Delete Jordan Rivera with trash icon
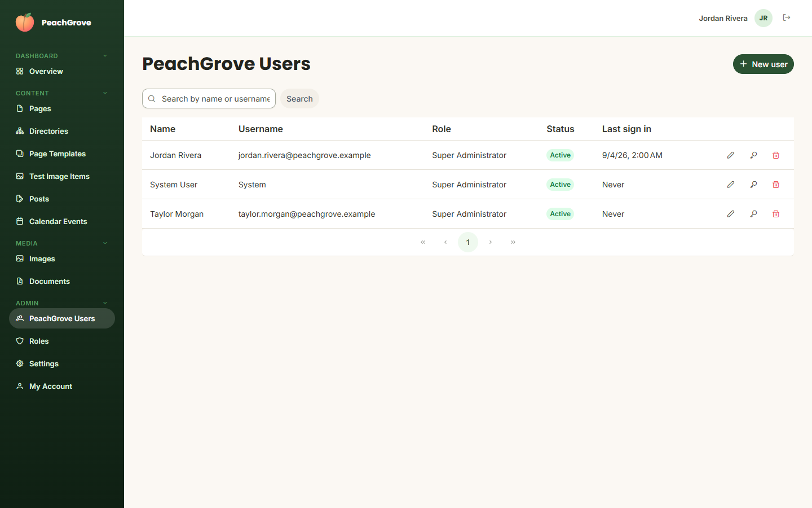 coord(776,155)
